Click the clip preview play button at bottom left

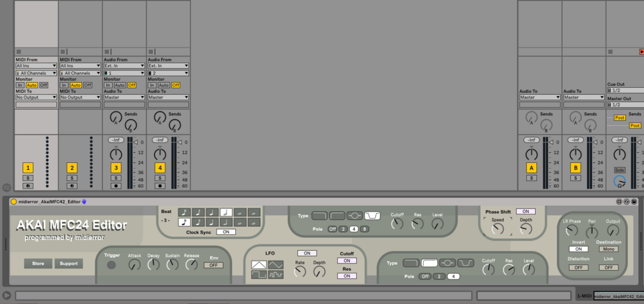(x=6, y=296)
